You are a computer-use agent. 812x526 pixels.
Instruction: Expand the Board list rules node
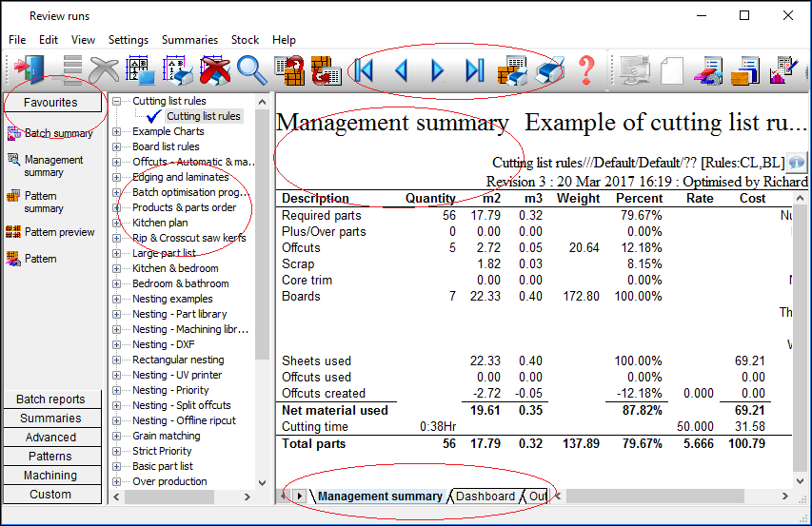[x=117, y=146]
